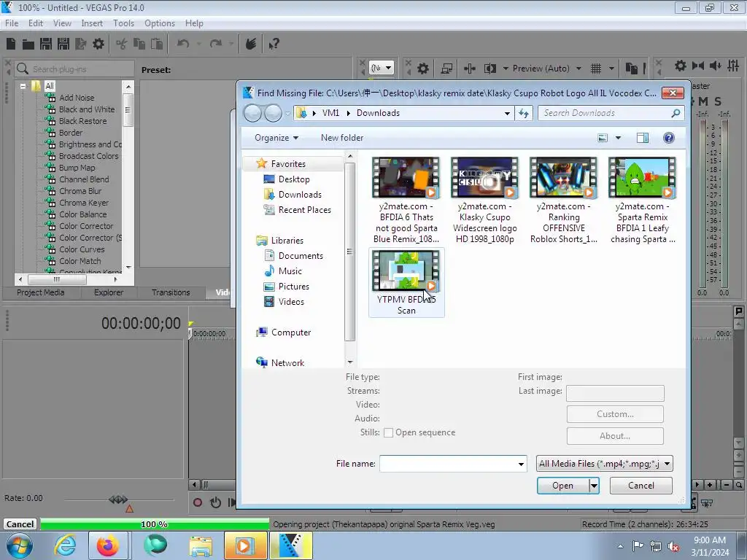The height and width of the screenshot is (560, 747).
Task: Switch to the Transitions tab
Action: tap(171, 293)
